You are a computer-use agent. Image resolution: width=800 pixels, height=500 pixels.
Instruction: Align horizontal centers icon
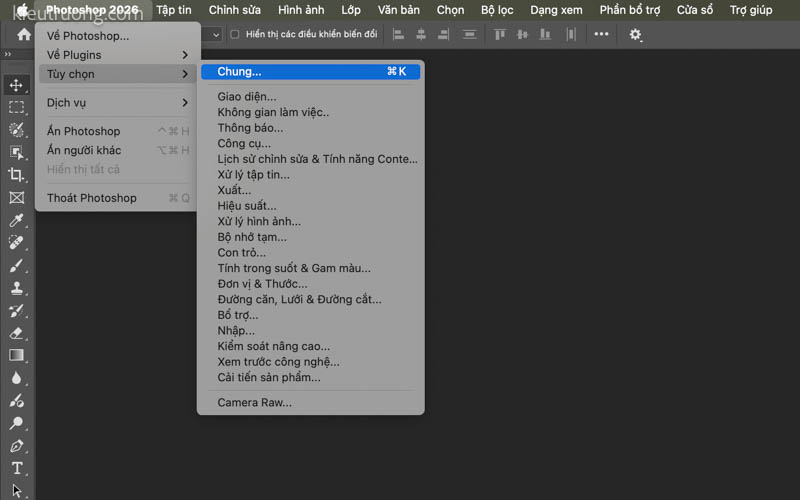pyautogui.click(x=420, y=34)
